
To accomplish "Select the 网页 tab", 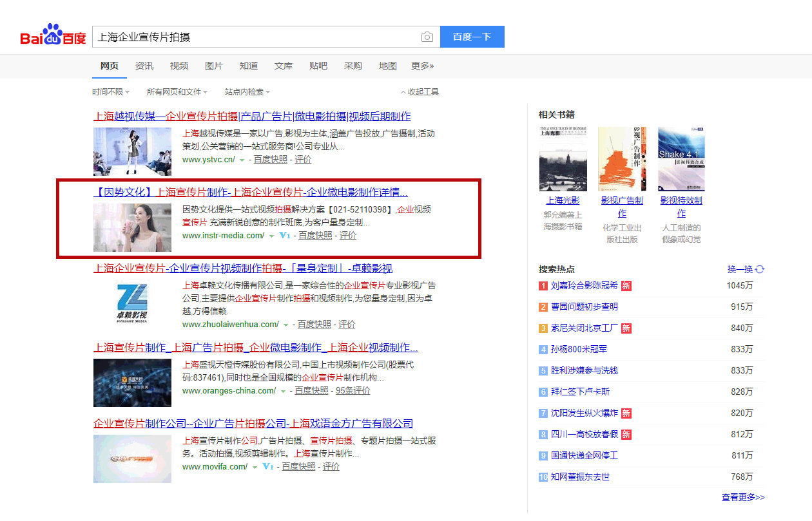I will (110, 66).
